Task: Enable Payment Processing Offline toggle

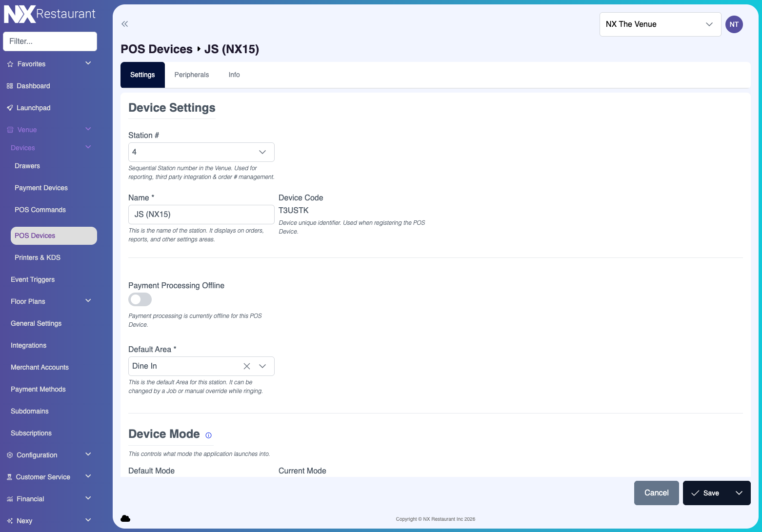Action: (x=140, y=299)
